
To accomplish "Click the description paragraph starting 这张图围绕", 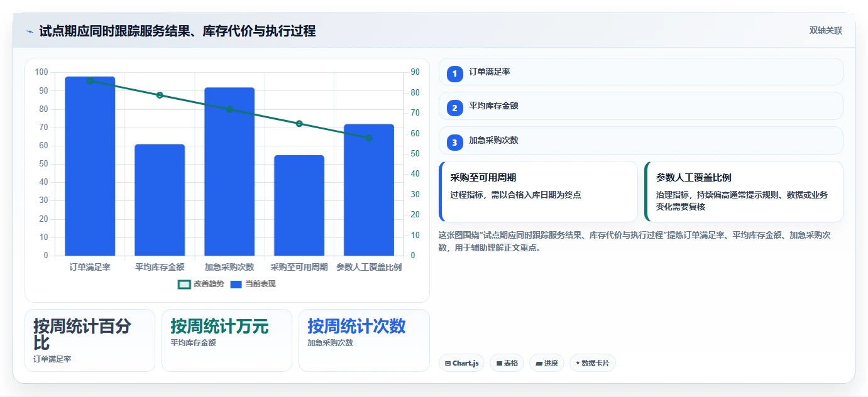I will click(635, 241).
